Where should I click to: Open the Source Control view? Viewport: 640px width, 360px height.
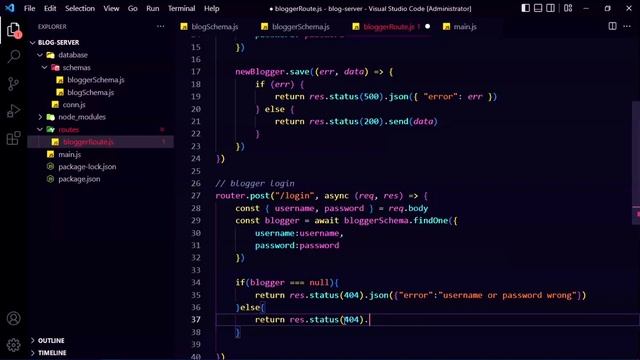pyautogui.click(x=13, y=84)
